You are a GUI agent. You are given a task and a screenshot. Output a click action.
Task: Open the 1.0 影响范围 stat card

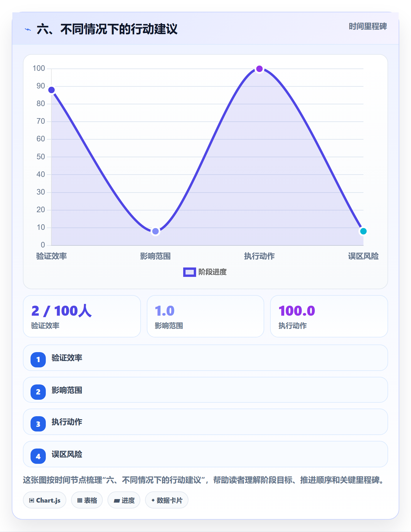click(206, 316)
